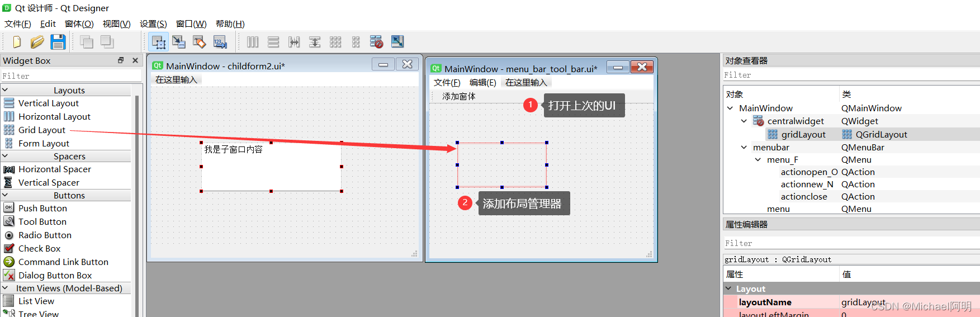Screen dimensions: 980x317
Task: Click 文件(F) in menu_bar_tool_bar form
Action: click(447, 83)
